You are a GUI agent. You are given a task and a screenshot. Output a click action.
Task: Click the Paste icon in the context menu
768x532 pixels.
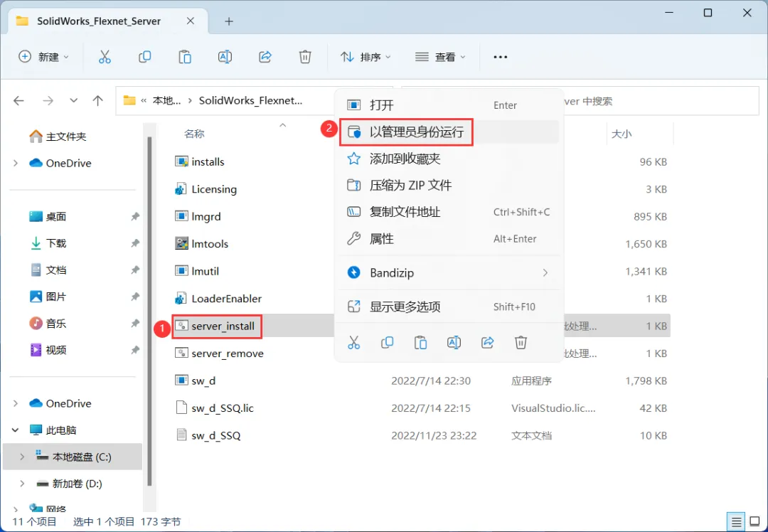click(421, 342)
